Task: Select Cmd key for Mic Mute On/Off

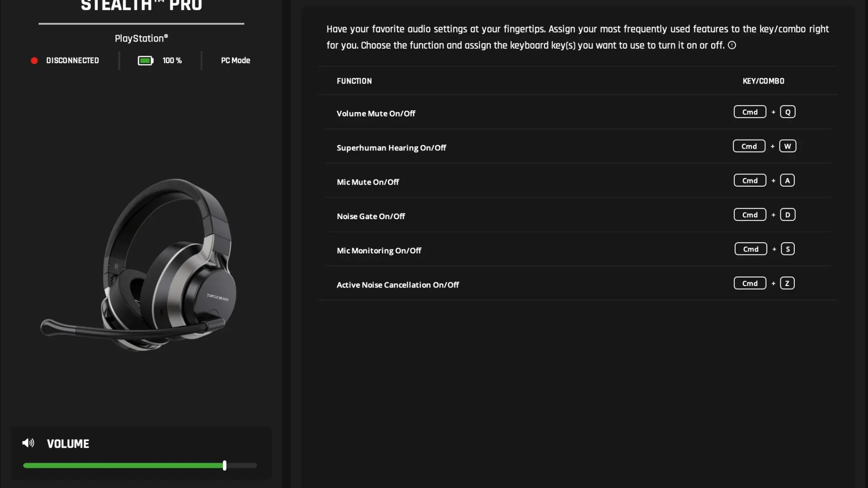Action: 750,181
